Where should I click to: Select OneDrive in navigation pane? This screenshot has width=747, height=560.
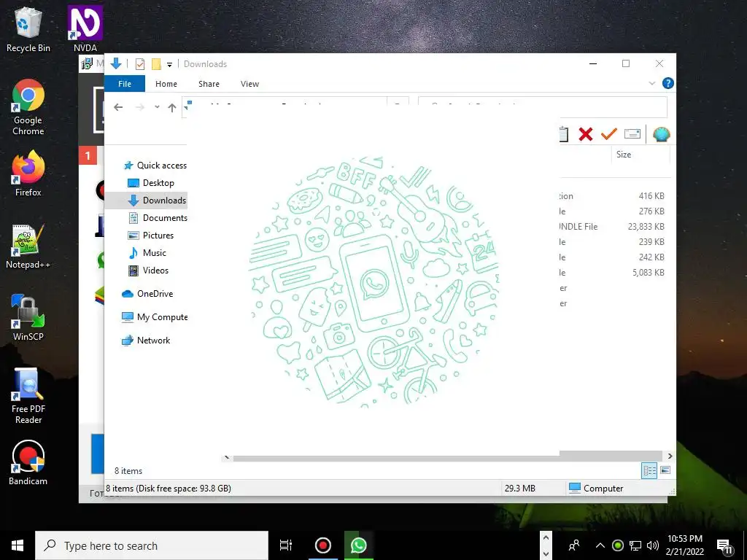[x=147, y=294]
